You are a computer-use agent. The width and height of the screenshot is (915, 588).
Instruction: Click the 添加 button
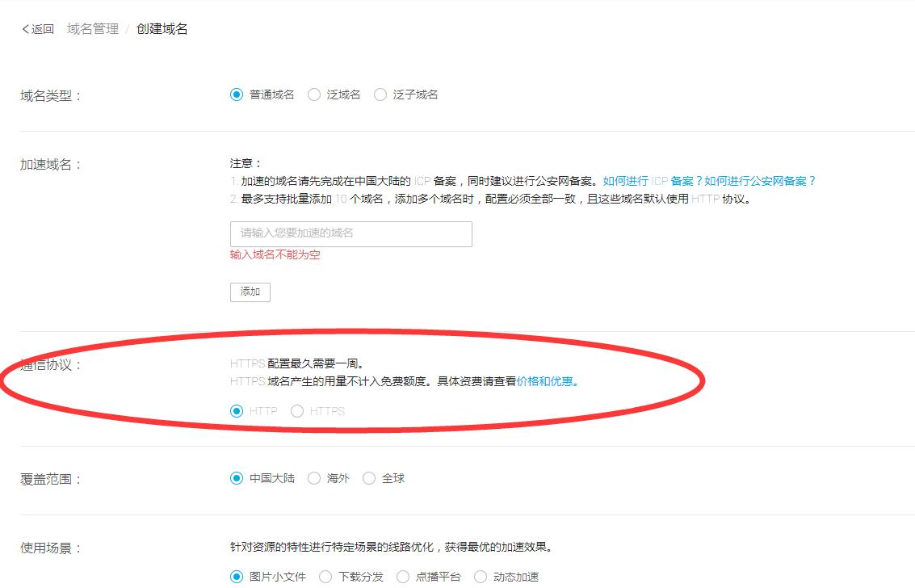tap(250, 292)
